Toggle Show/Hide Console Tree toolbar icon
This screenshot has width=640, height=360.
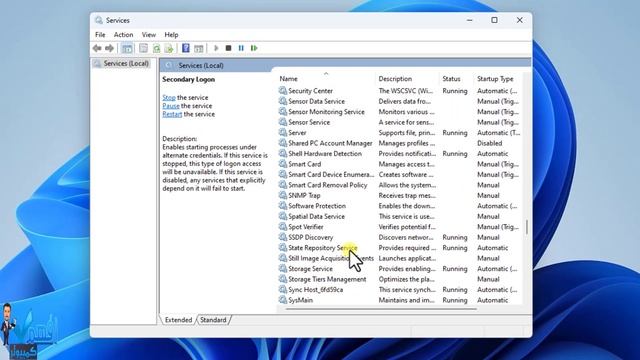127,48
